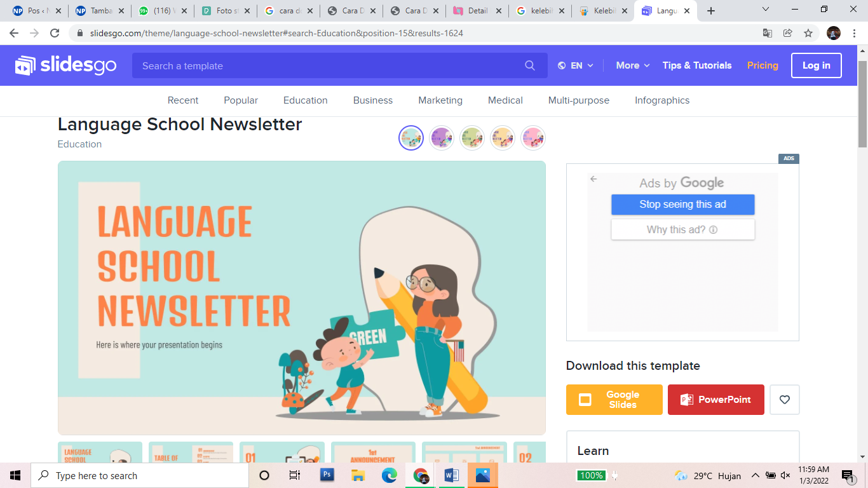The height and width of the screenshot is (488, 868).
Task: Click the search magnifier icon
Action: click(530, 65)
